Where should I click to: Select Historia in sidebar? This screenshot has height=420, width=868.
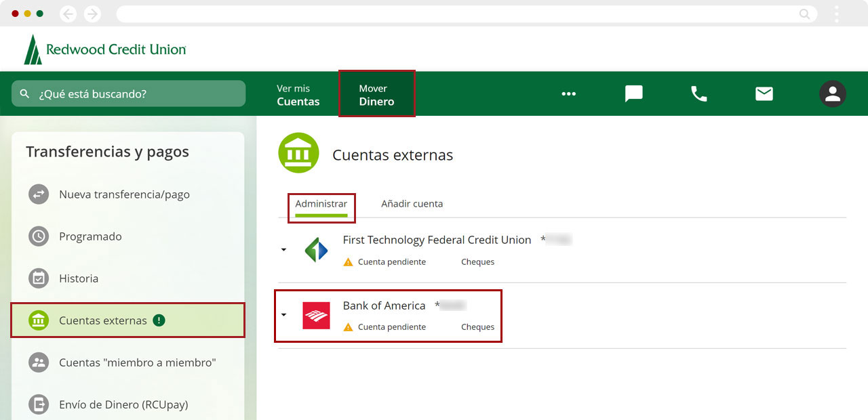[x=127, y=278]
